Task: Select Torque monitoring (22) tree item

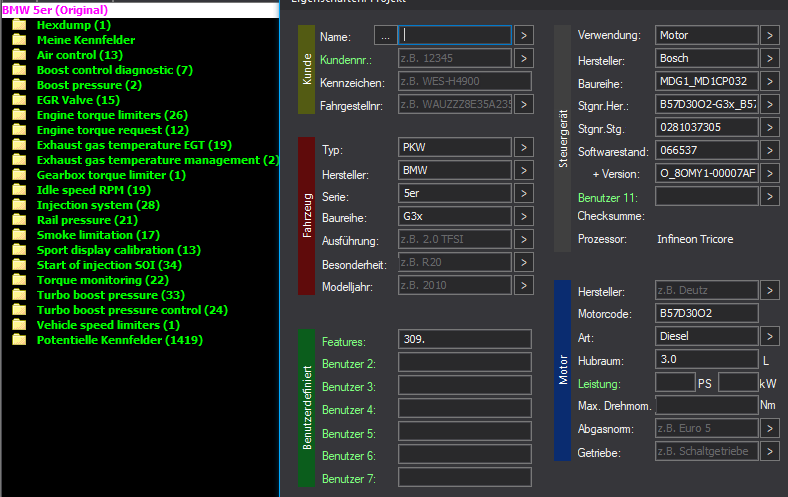Action: tap(103, 280)
